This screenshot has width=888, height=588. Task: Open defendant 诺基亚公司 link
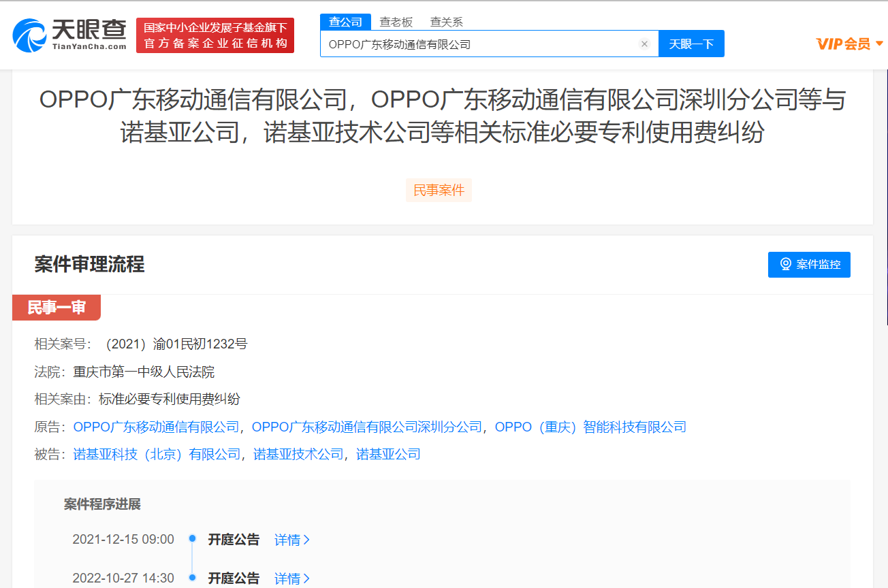pos(388,454)
